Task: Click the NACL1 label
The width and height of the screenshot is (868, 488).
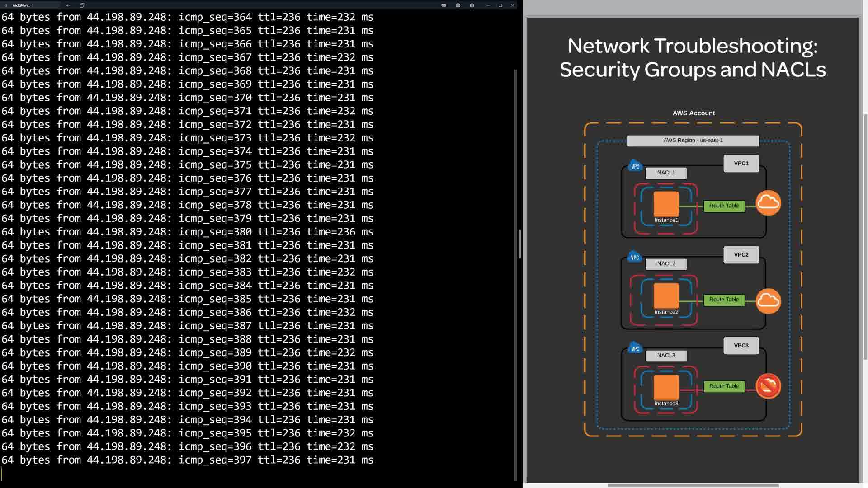Action: [666, 173]
